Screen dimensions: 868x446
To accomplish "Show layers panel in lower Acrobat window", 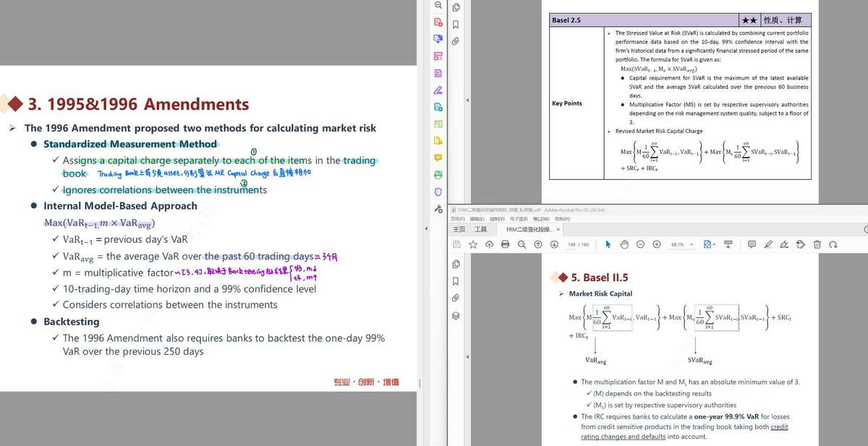I will click(456, 315).
